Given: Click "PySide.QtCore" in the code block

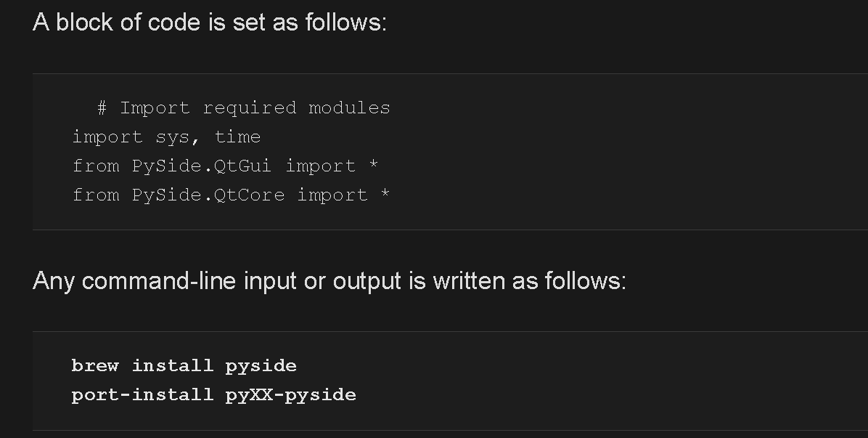Looking at the screenshot, I should click(x=208, y=195).
